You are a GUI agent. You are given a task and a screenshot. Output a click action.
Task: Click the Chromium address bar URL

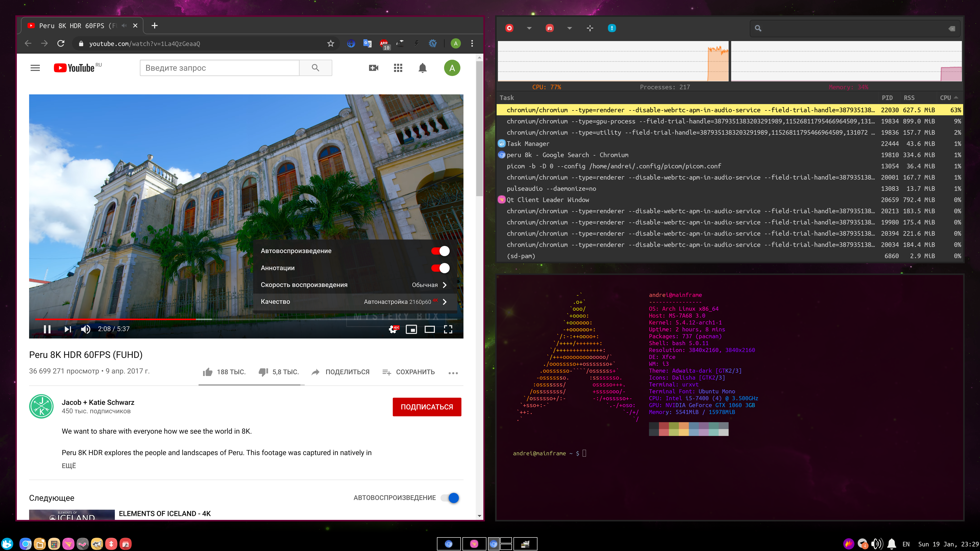[144, 44]
